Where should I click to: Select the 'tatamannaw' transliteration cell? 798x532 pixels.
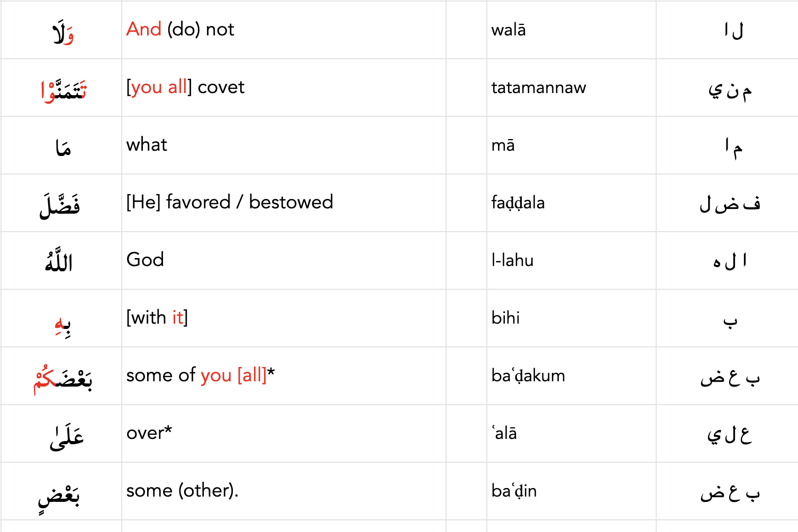coord(538,88)
